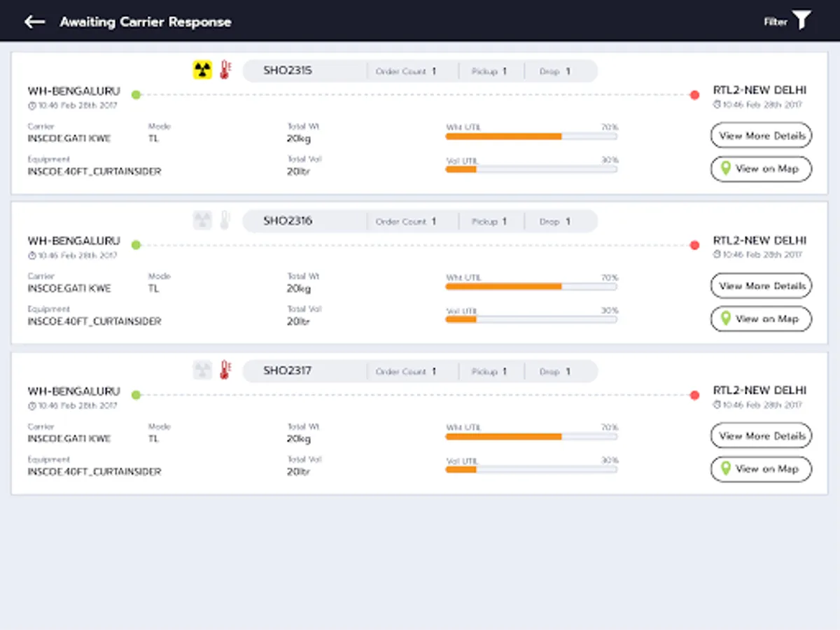This screenshot has width=840, height=630.
Task: Click destination timestamp on SHO2316 card
Action: tap(758, 255)
